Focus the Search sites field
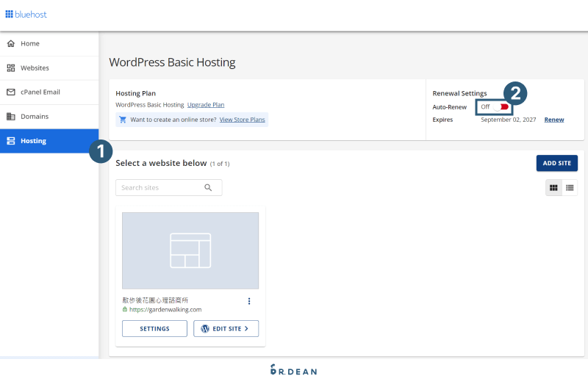 tap(169, 188)
